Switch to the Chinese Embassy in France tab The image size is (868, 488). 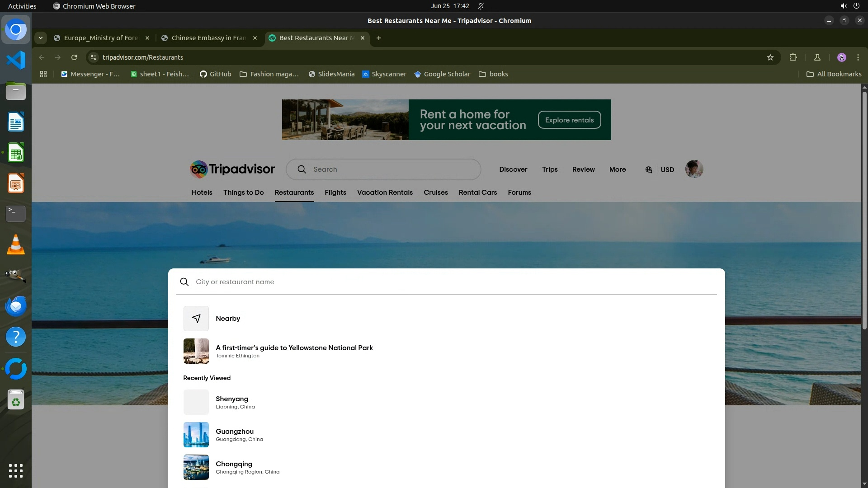click(208, 38)
